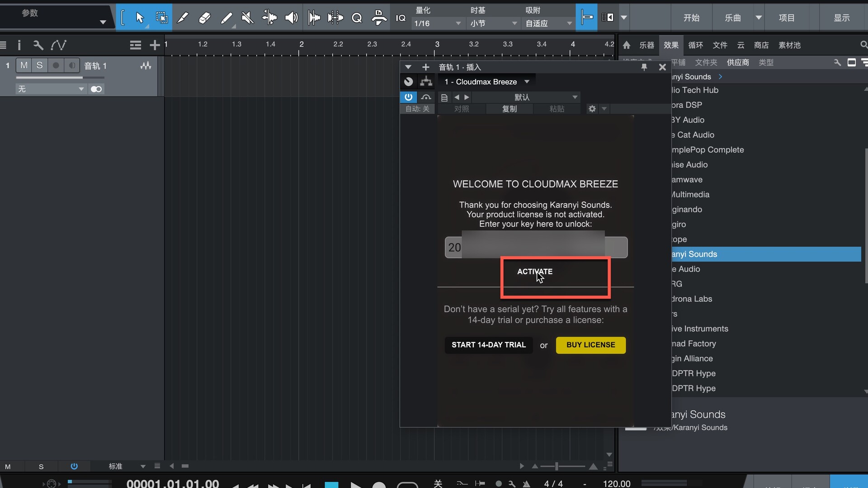Pin the plugin window

[x=644, y=67]
